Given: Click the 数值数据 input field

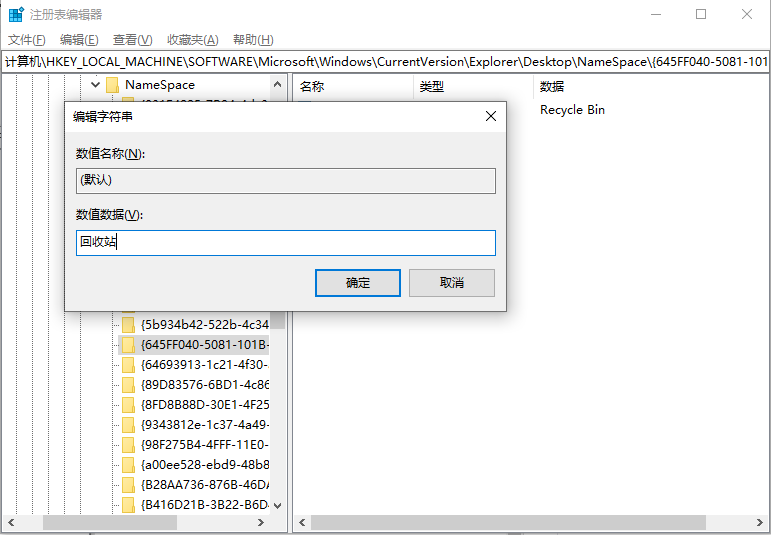Looking at the screenshot, I should (286, 243).
